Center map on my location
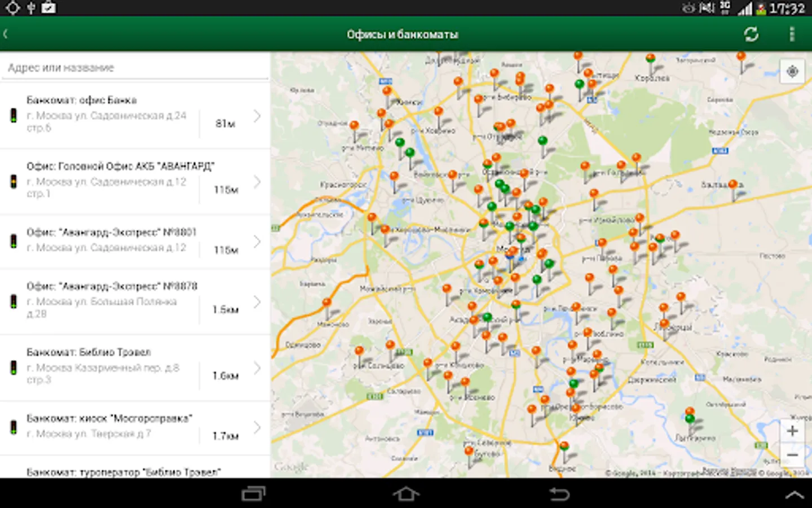 (792, 72)
